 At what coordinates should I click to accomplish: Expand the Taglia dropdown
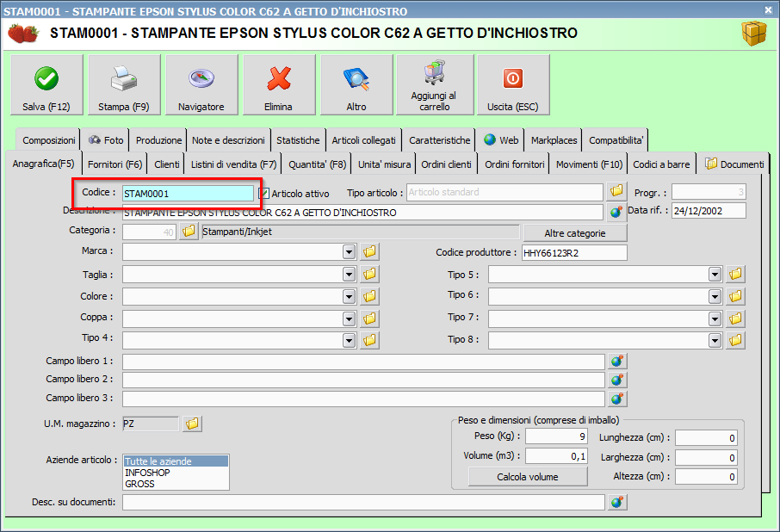350,275
